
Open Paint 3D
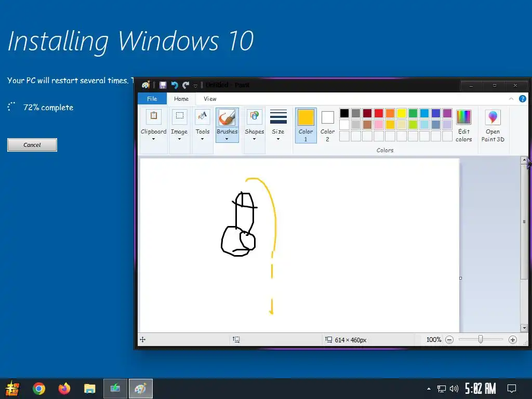[x=493, y=126]
